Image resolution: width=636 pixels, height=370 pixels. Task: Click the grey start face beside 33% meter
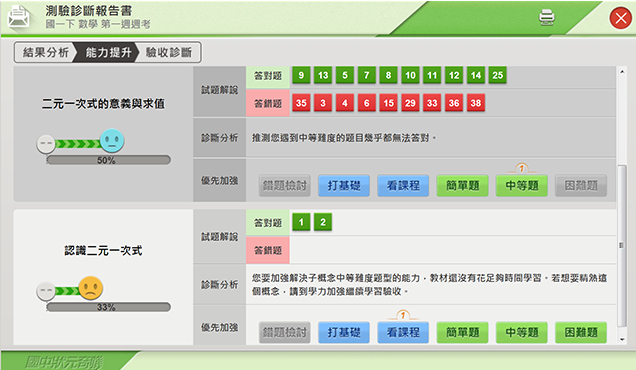point(46,291)
